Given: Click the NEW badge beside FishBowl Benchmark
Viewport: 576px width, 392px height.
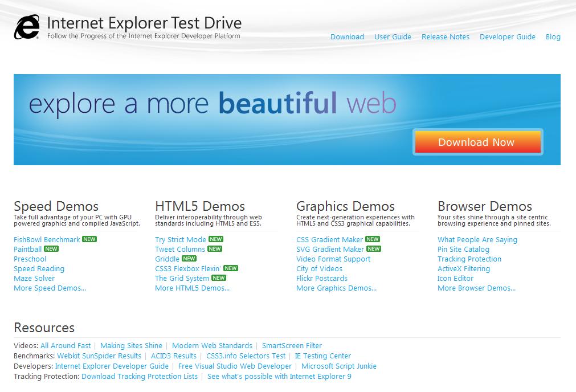Looking at the screenshot, I should click(89, 239).
